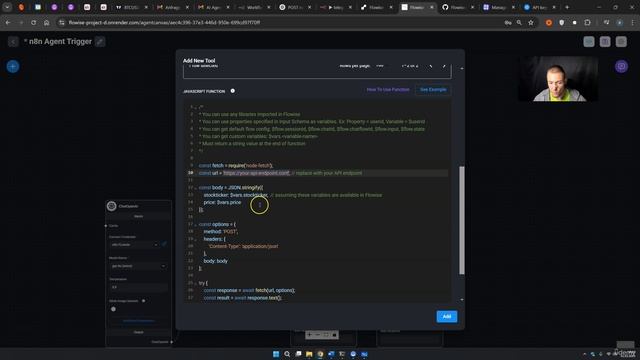Open the purple chat bubble icon
The width and height of the screenshot is (640, 360).
tap(621, 66)
